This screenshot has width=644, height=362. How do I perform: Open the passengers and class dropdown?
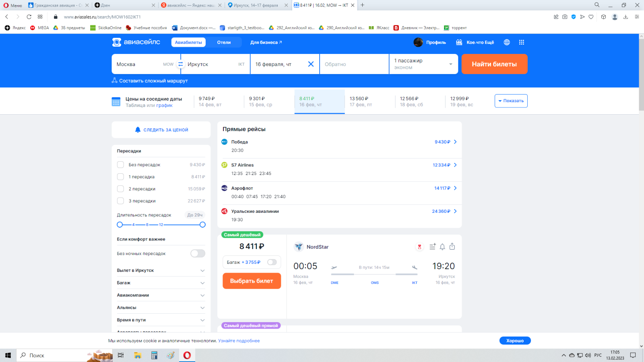423,64
